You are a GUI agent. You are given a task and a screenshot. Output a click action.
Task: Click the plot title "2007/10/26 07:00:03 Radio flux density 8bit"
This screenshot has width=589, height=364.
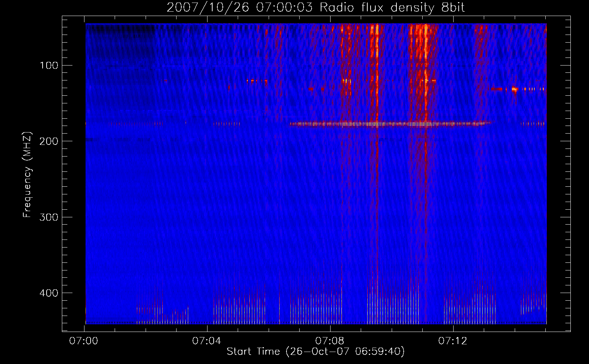click(316, 8)
